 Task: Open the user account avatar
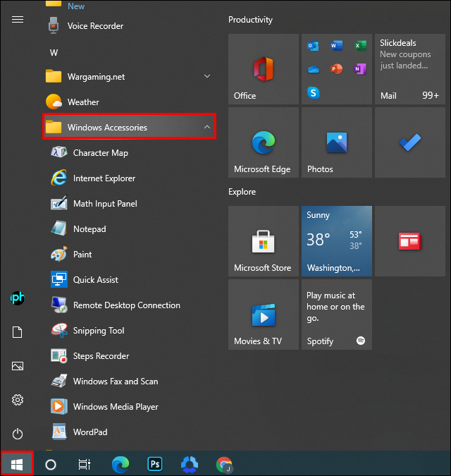click(x=18, y=298)
